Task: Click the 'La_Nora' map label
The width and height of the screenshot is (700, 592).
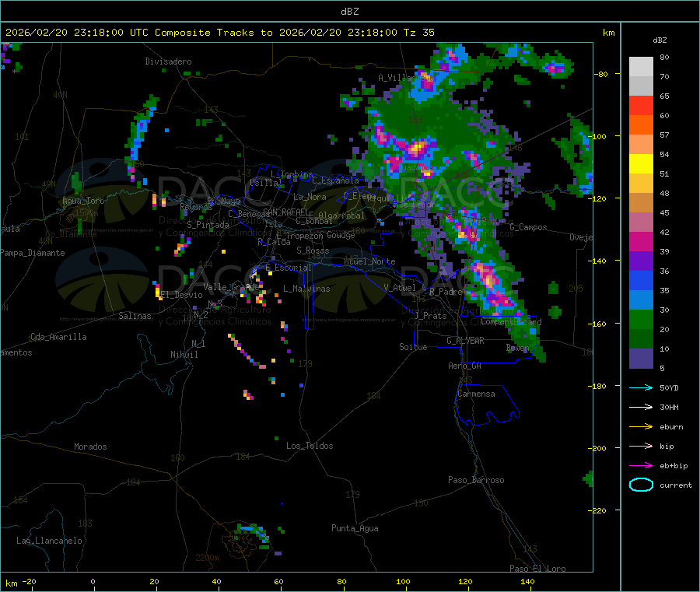Action: click(310, 197)
